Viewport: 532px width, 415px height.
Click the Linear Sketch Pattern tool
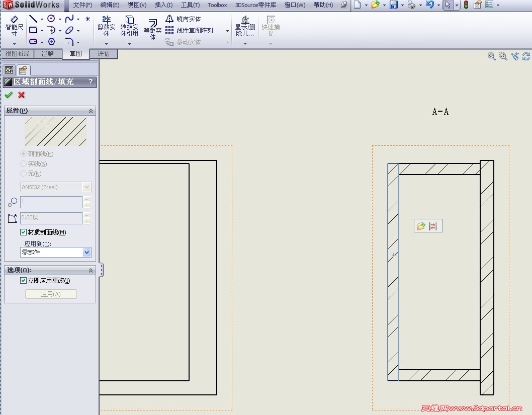point(190,31)
